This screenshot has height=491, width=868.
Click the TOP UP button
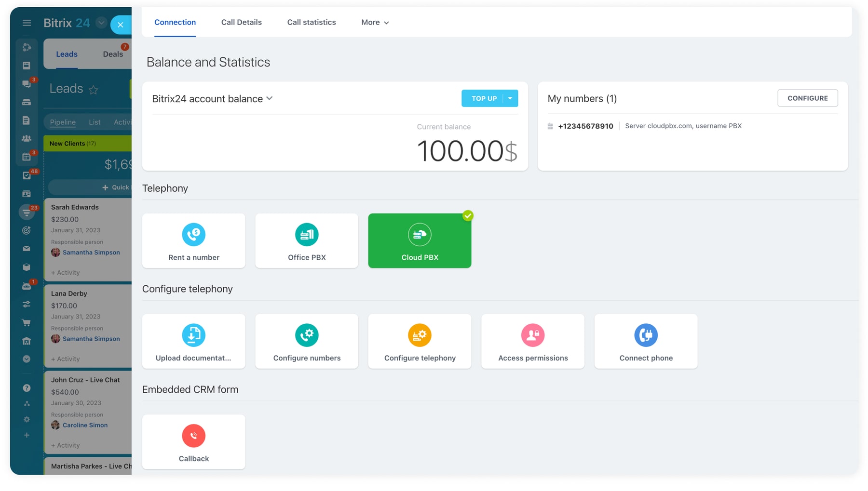[x=483, y=98]
